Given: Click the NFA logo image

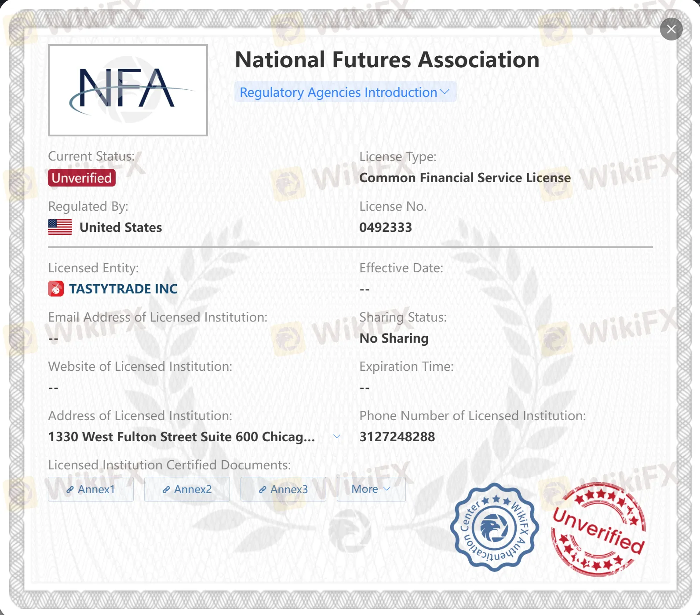Looking at the screenshot, I should [128, 90].
